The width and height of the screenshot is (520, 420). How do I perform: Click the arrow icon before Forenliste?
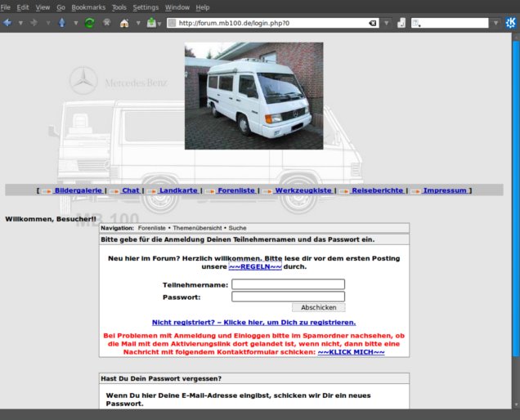pyautogui.click(x=210, y=191)
